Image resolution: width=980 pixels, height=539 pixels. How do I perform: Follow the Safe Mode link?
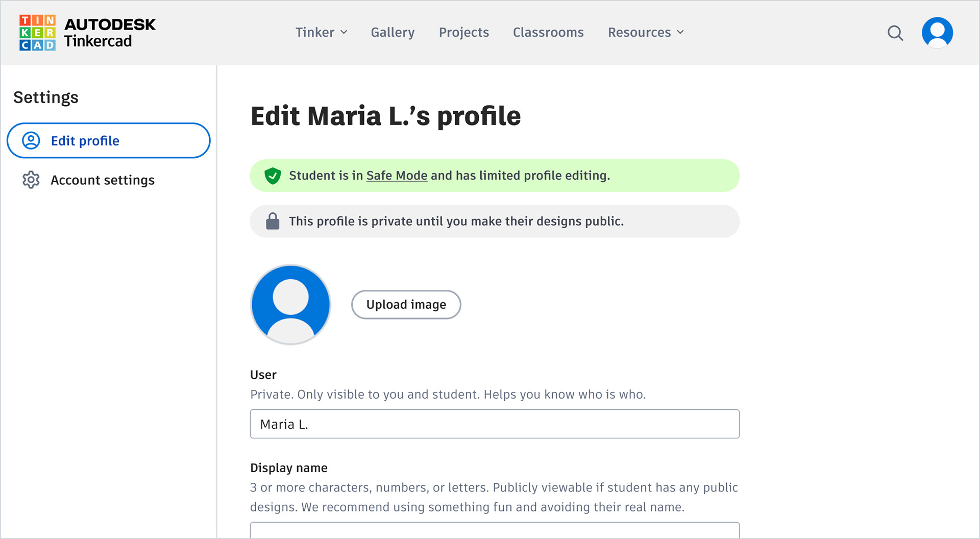[x=397, y=176]
